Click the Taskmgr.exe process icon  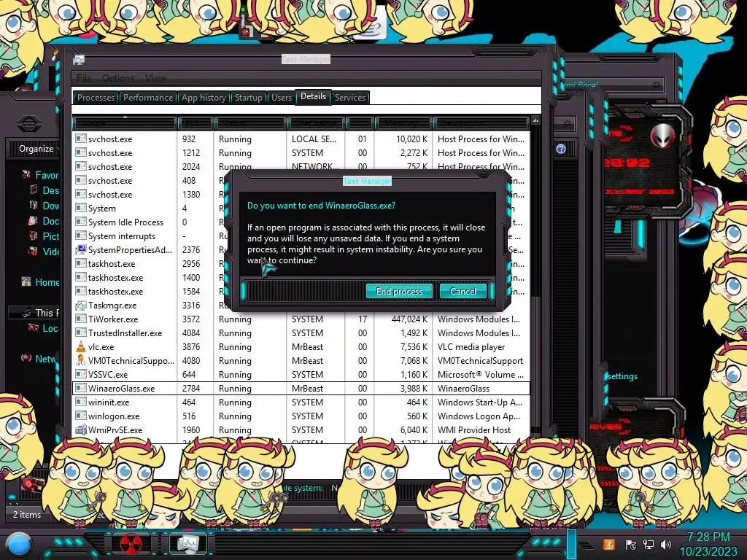[81, 306]
